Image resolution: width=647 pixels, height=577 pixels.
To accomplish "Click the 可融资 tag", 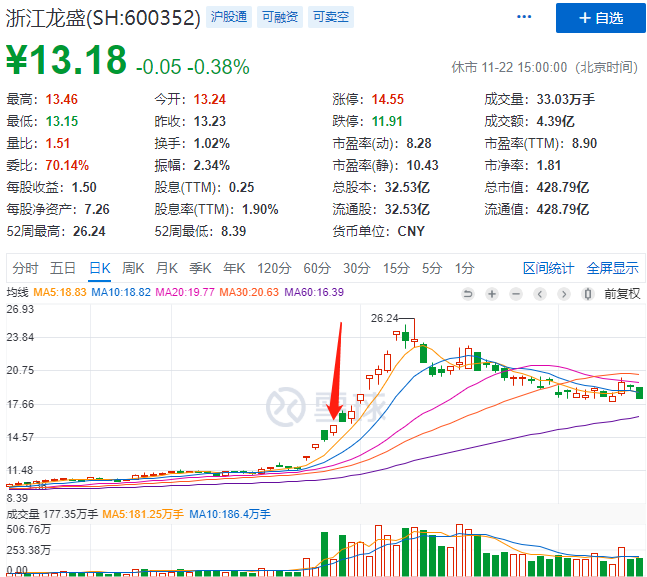I will point(280,17).
